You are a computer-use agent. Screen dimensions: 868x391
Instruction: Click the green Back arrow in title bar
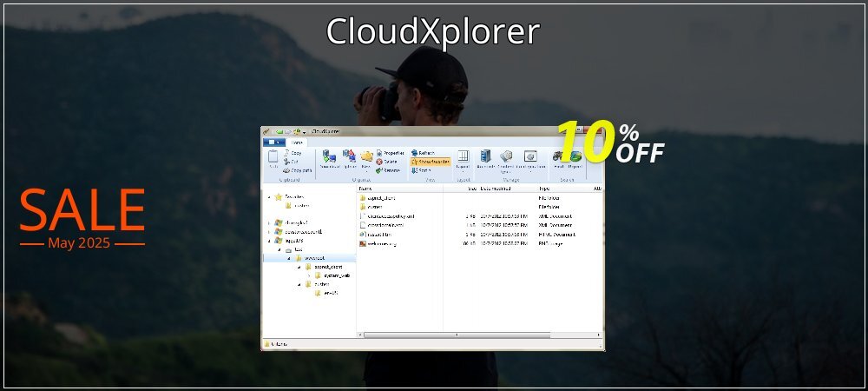tap(279, 132)
